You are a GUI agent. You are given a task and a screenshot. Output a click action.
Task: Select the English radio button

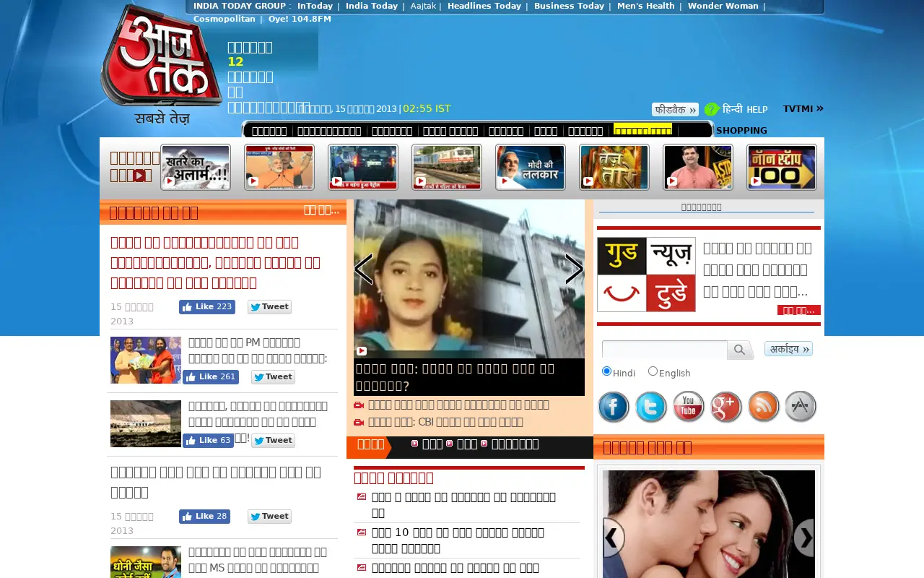pyautogui.click(x=653, y=371)
